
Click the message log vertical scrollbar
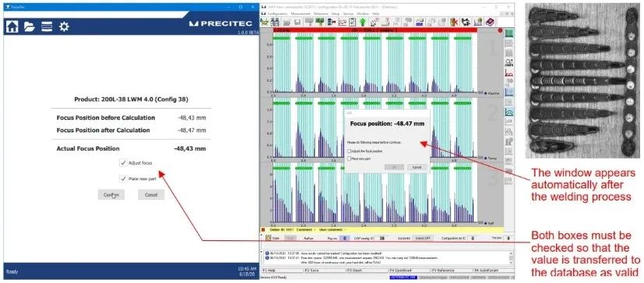coord(512,257)
